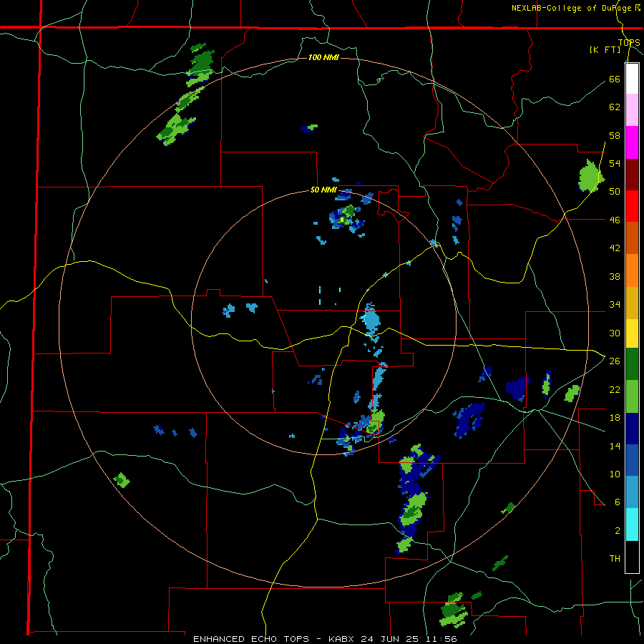This screenshot has height=644, width=644.
Task: Pick the medium blue legend swatch
Action: (x=632, y=461)
